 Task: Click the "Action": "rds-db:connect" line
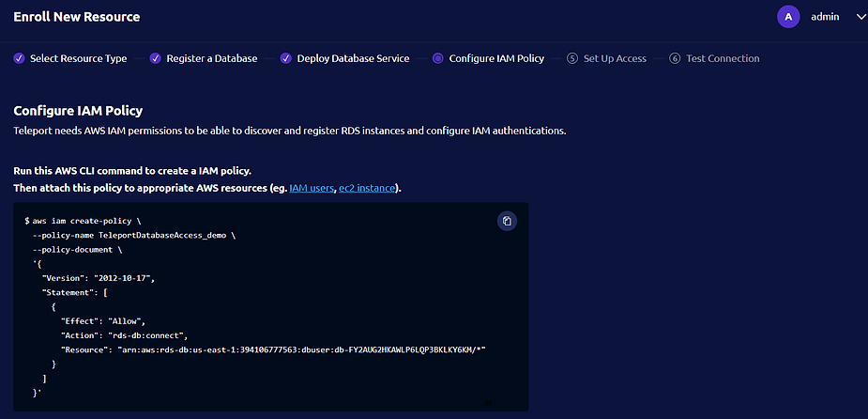pos(125,335)
